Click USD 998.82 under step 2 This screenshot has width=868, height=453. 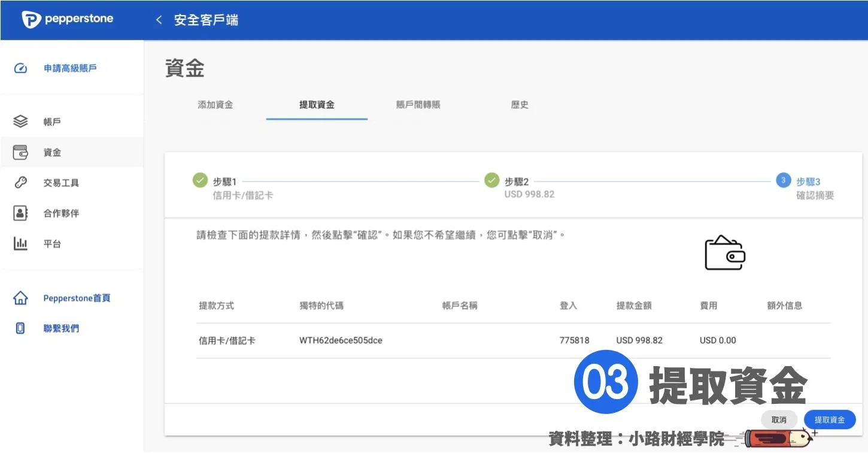coord(529,195)
